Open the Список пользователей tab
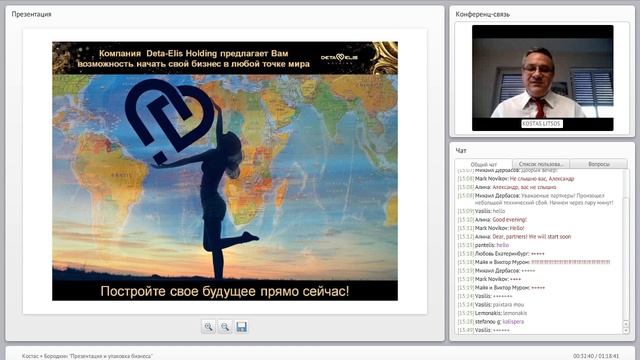Screen dimensions: 640x360 tap(541, 164)
